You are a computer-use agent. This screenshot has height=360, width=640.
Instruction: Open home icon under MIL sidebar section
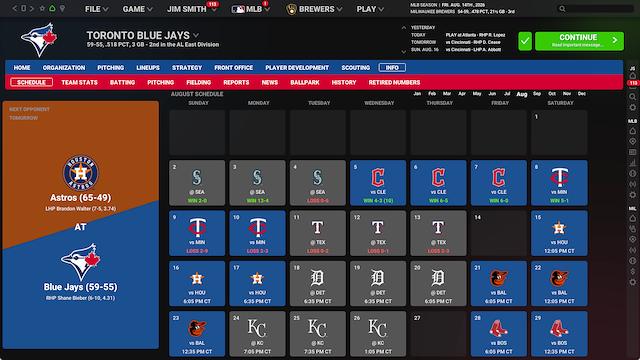coord(632,218)
